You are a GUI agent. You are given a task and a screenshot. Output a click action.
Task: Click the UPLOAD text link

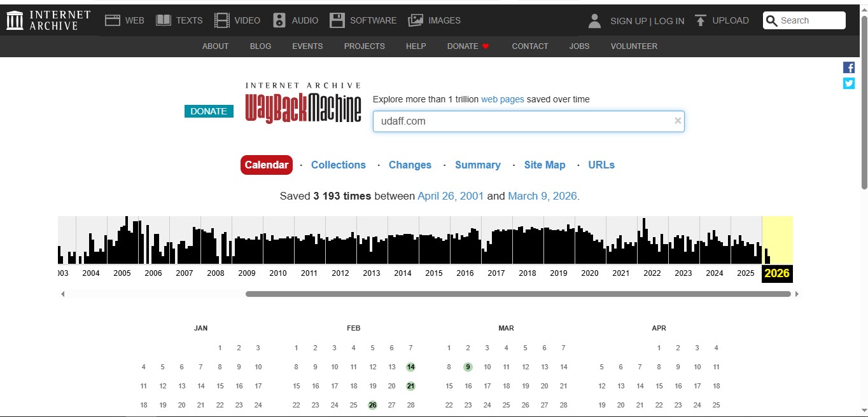(731, 20)
